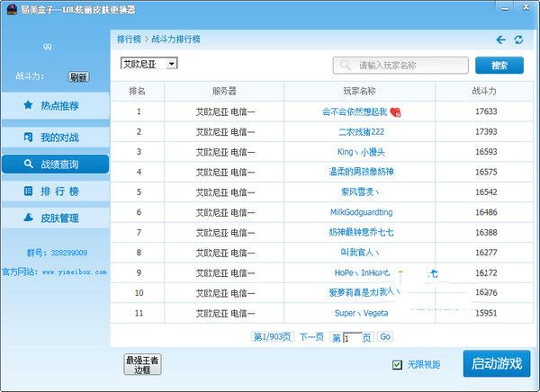Open the 皮肤管理 menu item
The height and width of the screenshot is (392, 540).
(x=56, y=218)
